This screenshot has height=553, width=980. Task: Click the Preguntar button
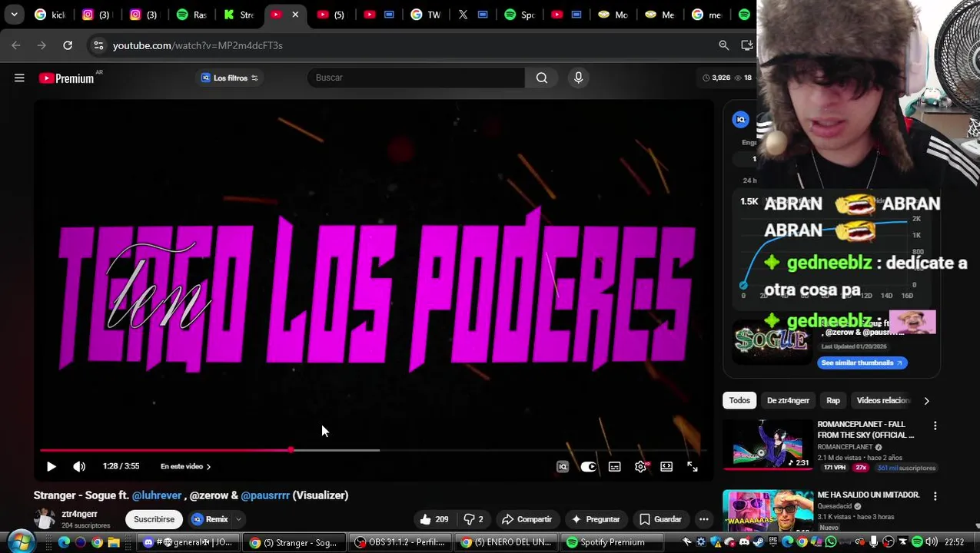coord(596,519)
